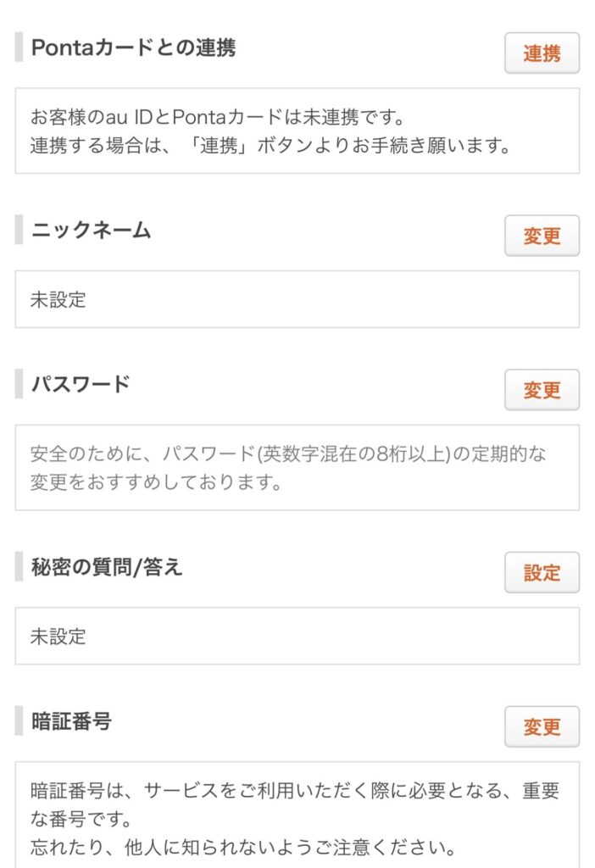
Task: Click the ニックネーム section heading
Action: tap(91, 230)
